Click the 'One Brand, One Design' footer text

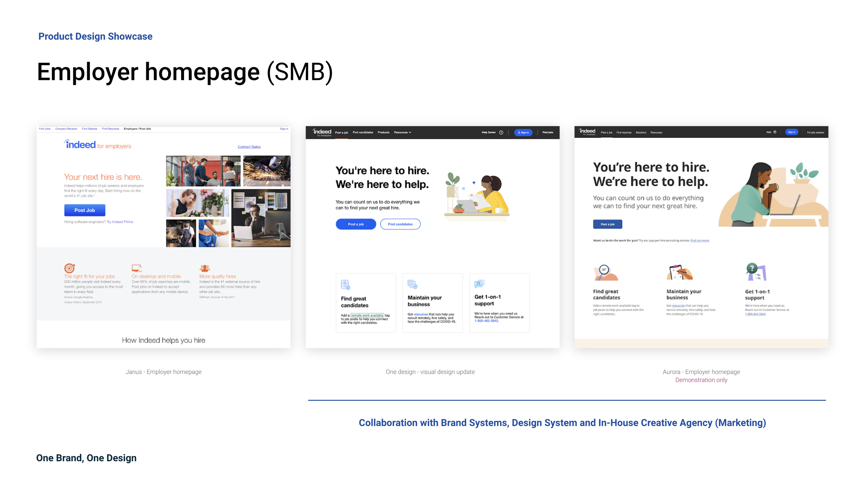point(86,458)
